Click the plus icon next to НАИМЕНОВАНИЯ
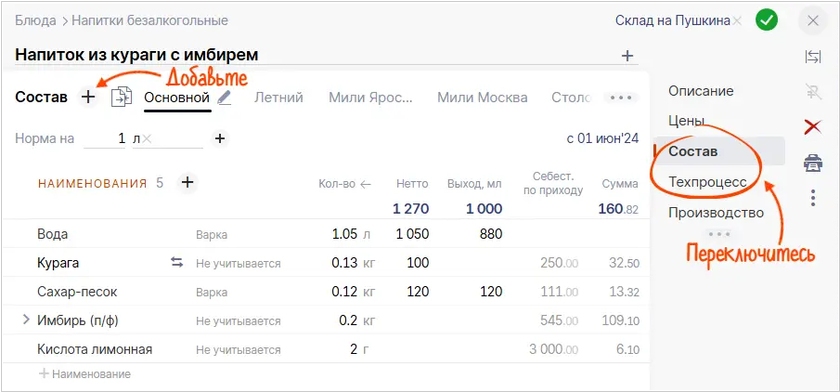The image size is (840, 392). [x=186, y=183]
